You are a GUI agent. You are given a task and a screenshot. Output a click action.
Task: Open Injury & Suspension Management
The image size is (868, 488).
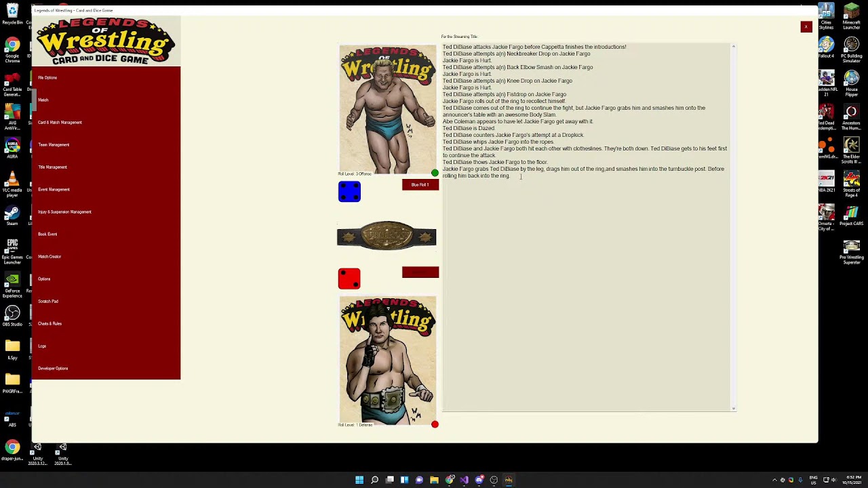[x=64, y=212]
